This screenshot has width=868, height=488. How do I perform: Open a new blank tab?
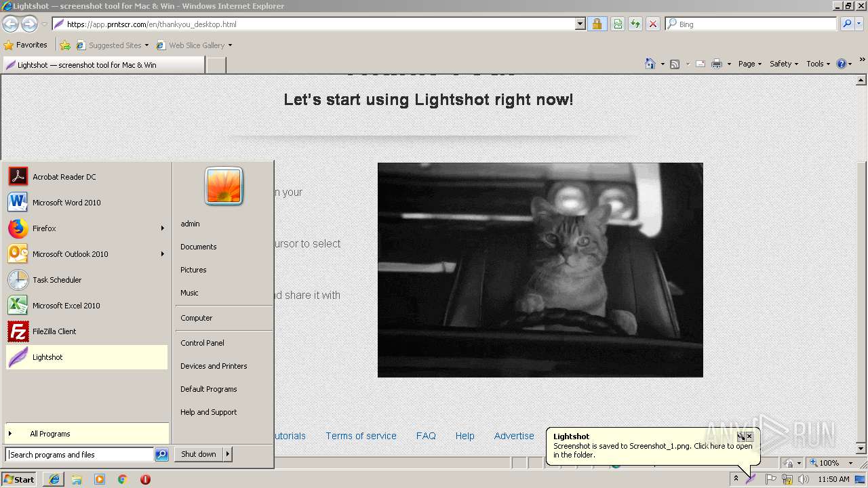point(216,65)
